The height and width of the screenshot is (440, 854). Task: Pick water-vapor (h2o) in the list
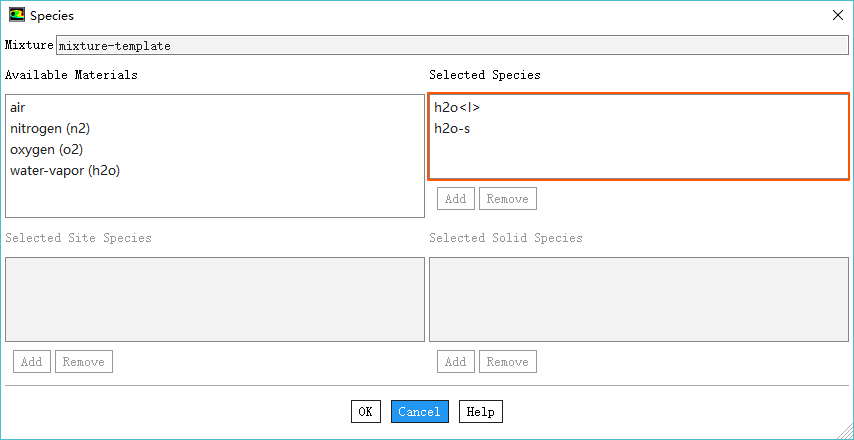65,170
